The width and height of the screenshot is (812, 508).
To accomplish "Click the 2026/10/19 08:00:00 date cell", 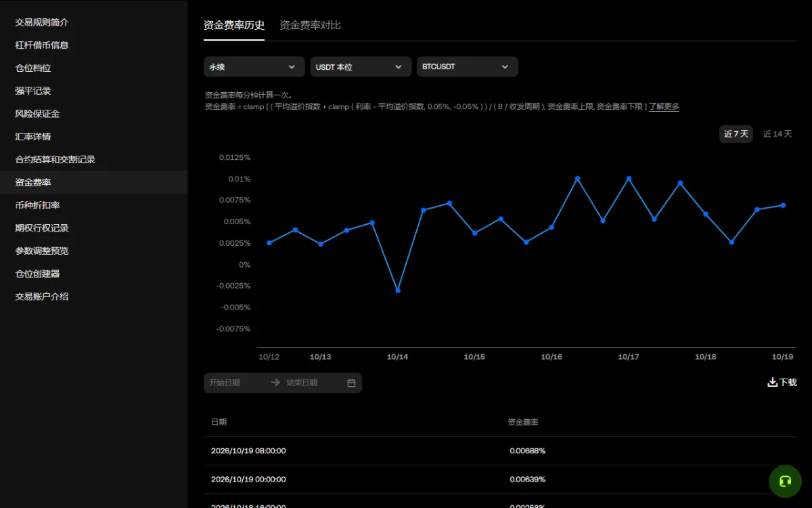I will pyautogui.click(x=248, y=450).
